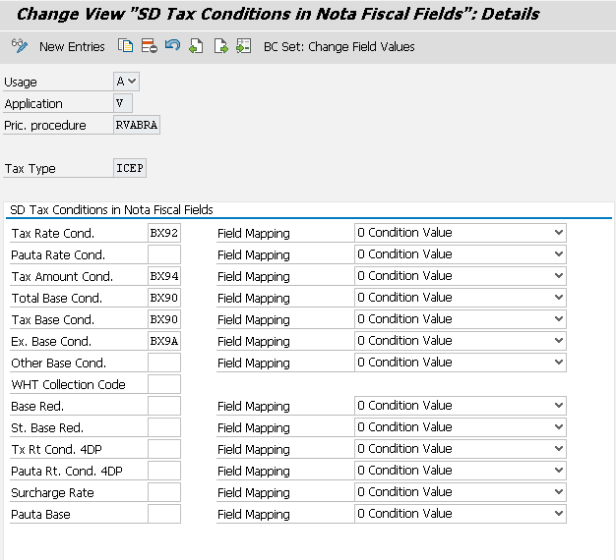Select the Ex. Base Cond. field BX9A
Screen dimensions: 616x560
coord(164,341)
